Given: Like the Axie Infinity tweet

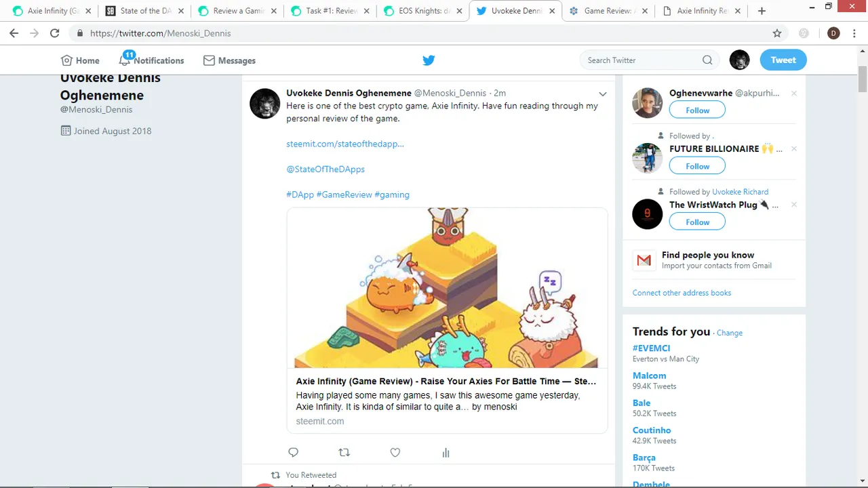Looking at the screenshot, I should click(395, 452).
